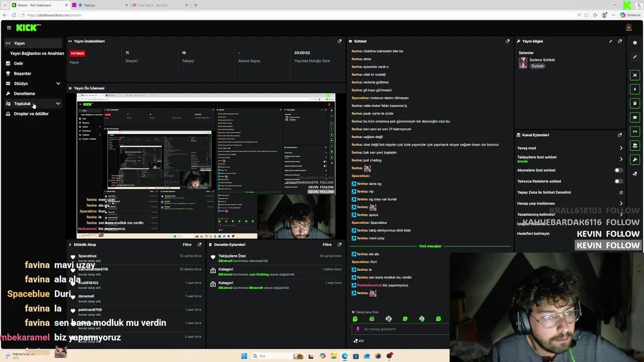Pop out the Yayın bilgisi panel
644x362 pixels.
[620, 41]
